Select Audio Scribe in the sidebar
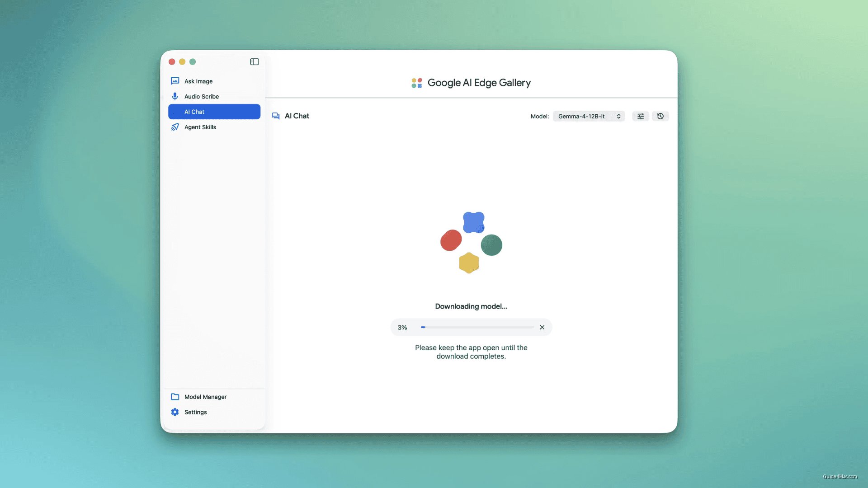The image size is (868, 488). 214,97
